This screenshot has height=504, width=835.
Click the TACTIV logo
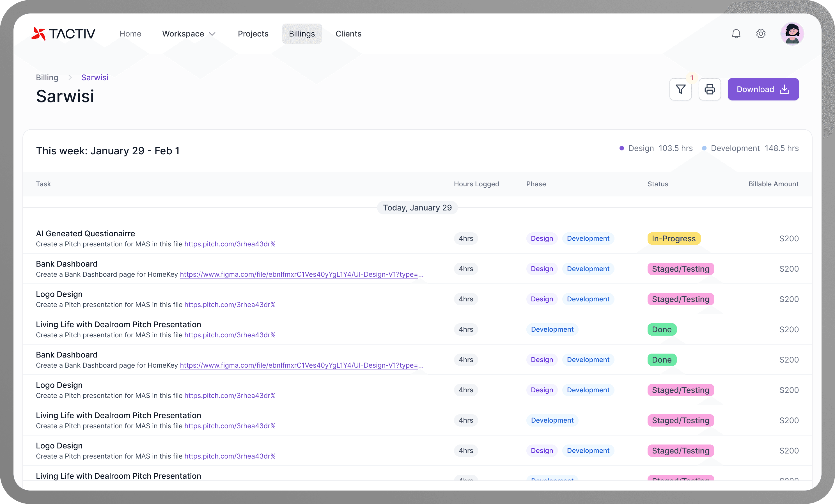tap(63, 34)
